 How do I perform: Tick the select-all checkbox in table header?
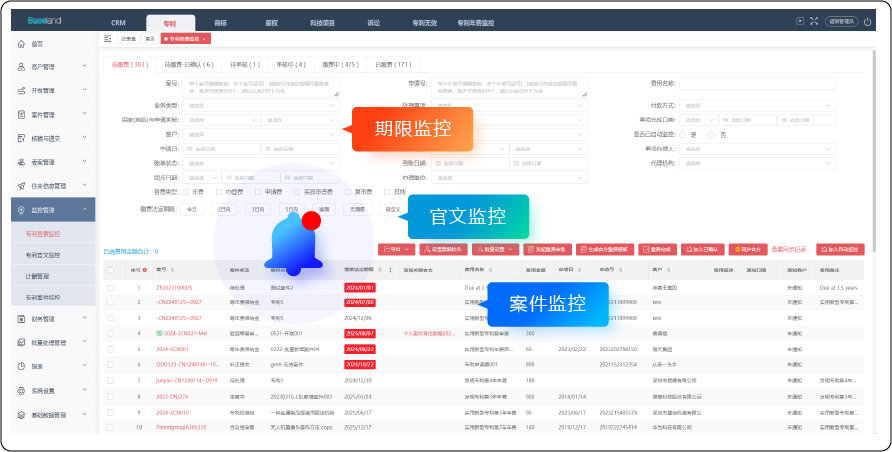point(110,270)
